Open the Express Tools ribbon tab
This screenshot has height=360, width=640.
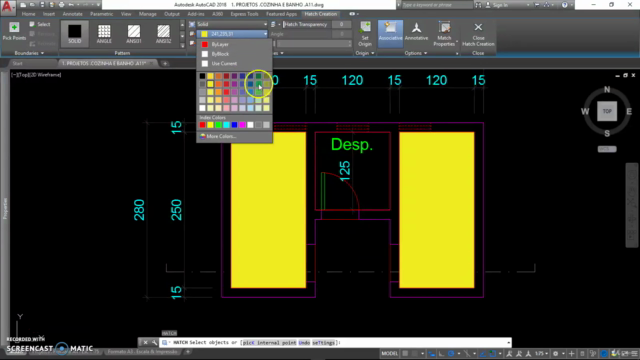(x=244, y=14)
